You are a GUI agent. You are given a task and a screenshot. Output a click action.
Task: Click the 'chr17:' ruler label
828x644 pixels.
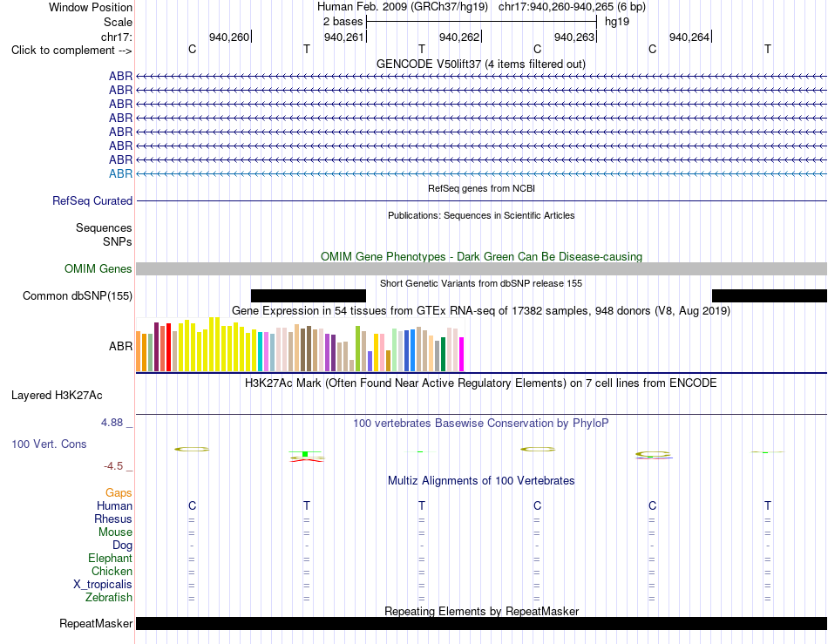coord(116,37)
